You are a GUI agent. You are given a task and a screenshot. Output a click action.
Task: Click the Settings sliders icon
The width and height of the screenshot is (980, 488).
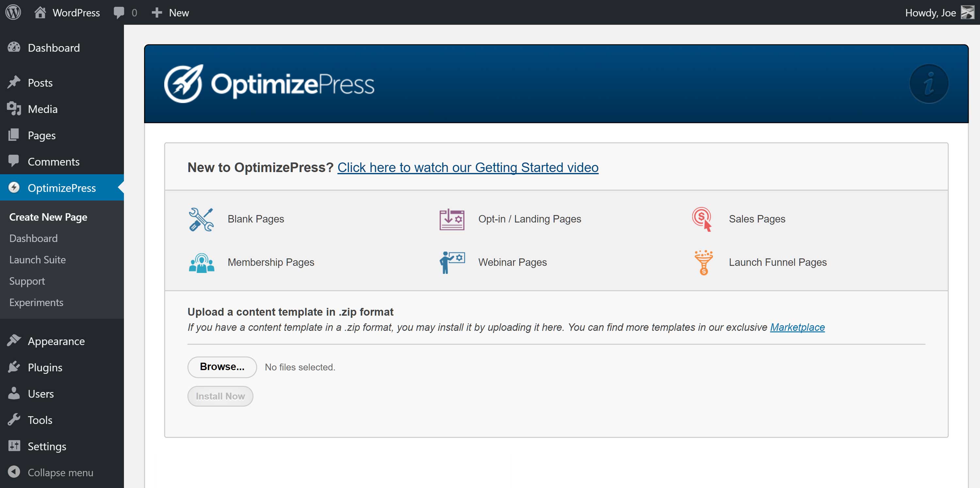[14, 446]
